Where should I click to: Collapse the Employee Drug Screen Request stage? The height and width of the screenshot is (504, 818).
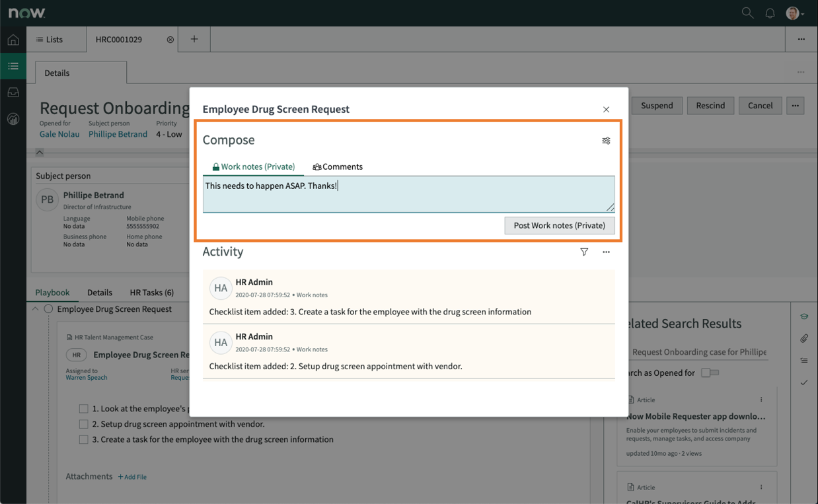tap(35, 309)
